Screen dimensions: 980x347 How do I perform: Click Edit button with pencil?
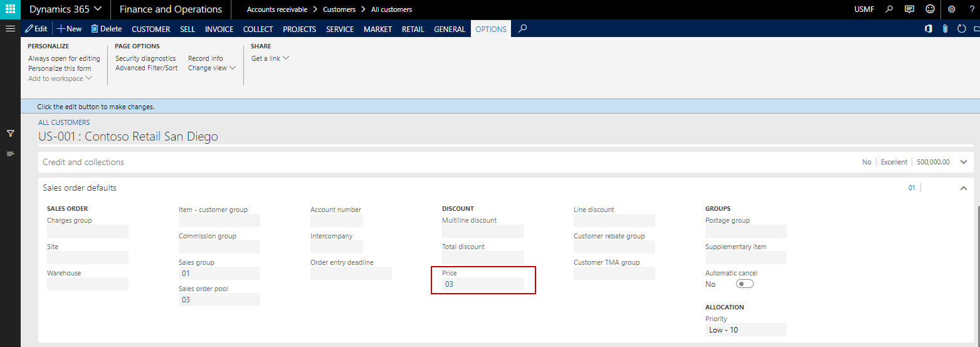(36, 29)
